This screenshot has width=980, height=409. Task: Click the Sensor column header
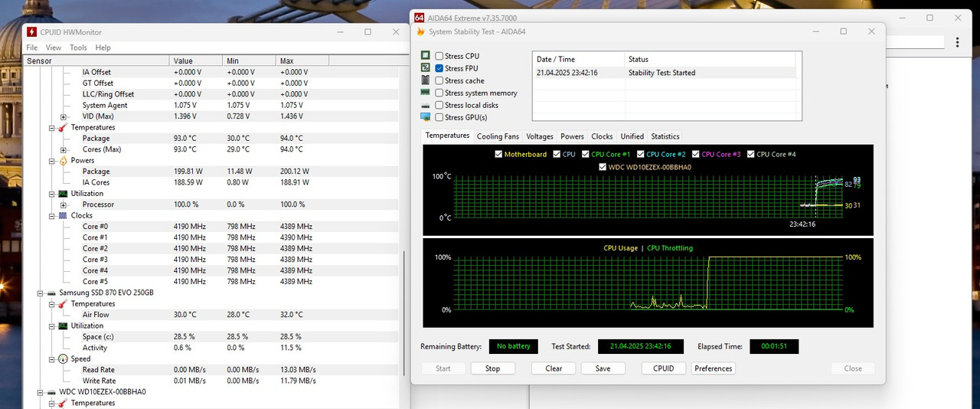tap(96, 61)
